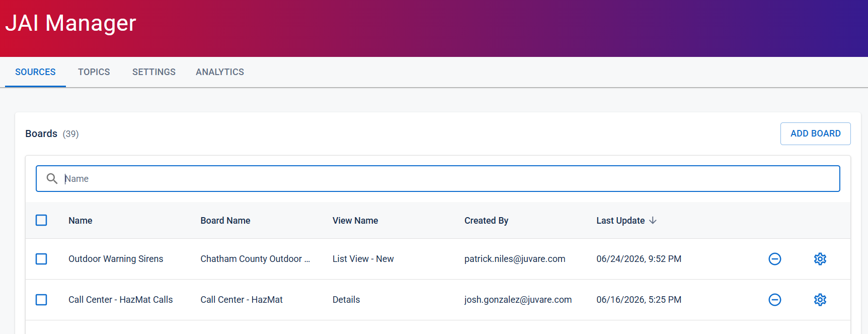Sort by the Name column header
Screen dimensions: 868x334
(x=81, y=221)
